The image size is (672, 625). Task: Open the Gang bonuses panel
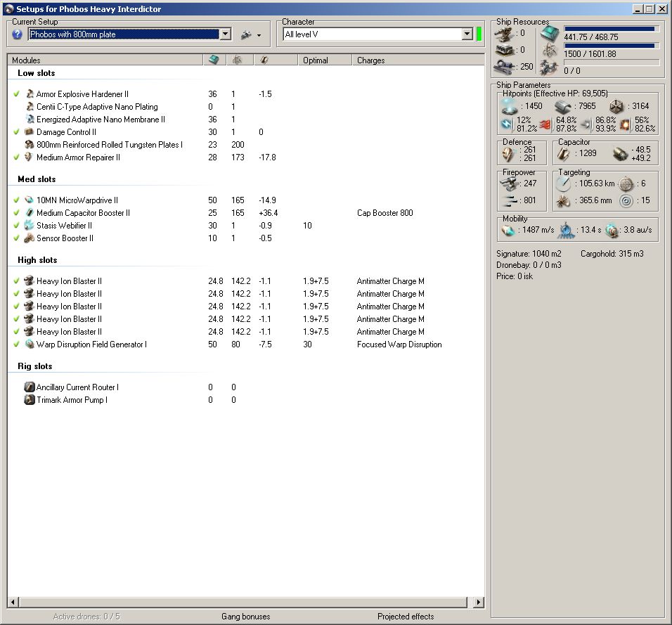[245, 617]
